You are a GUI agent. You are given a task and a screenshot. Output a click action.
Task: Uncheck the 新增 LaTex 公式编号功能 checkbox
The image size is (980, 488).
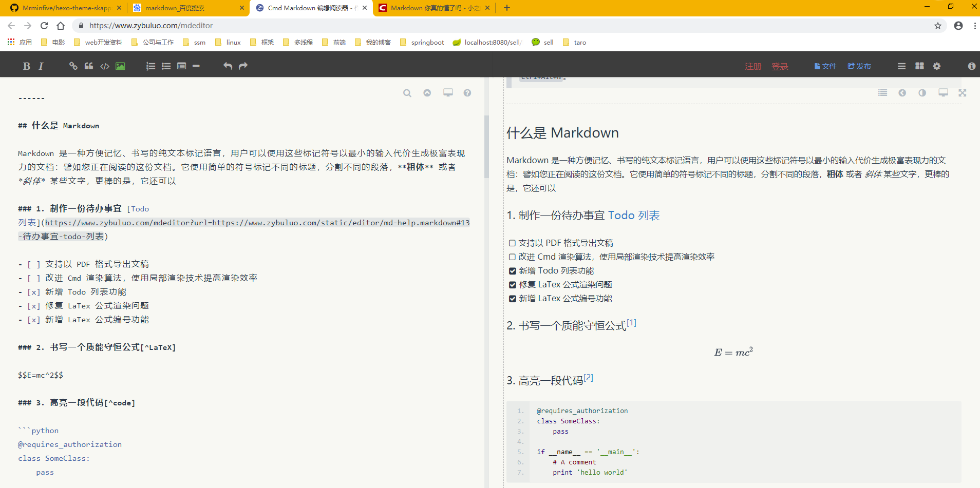tap(512, 299)
